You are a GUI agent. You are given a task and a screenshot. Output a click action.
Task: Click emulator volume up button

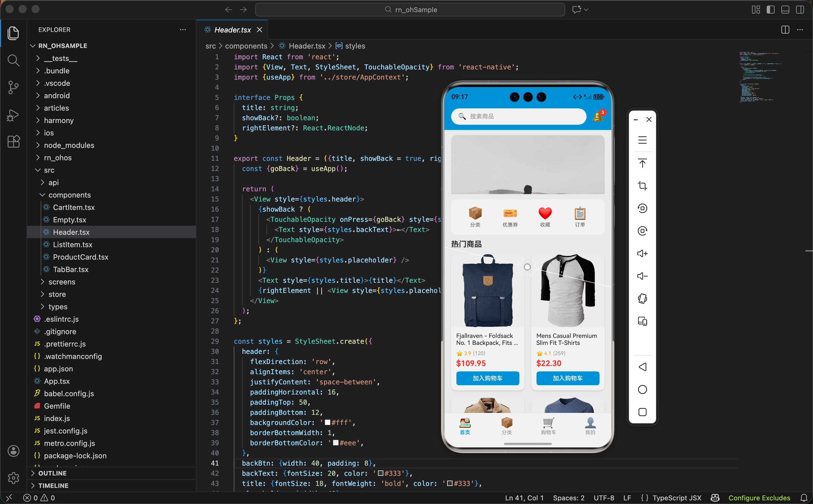[642, 254]
